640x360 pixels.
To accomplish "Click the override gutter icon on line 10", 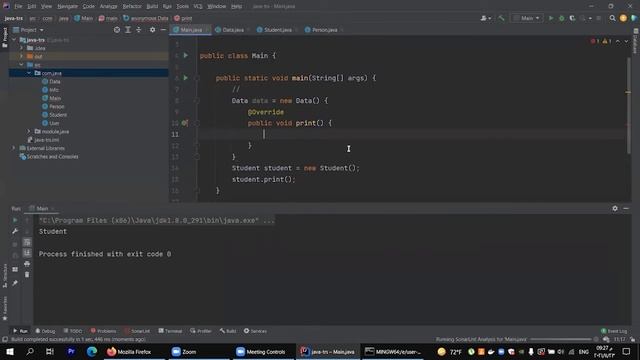I will pyautogui.click(x=185, y=123).
